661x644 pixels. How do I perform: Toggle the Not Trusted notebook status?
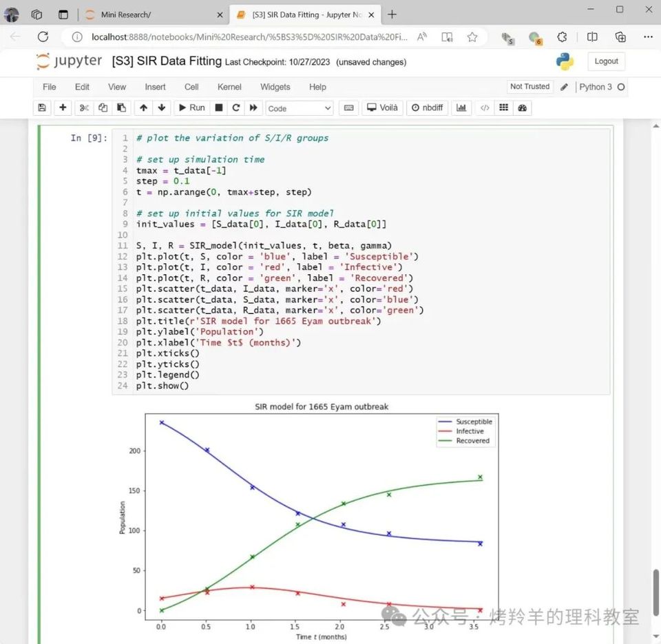tap(529, 87)
